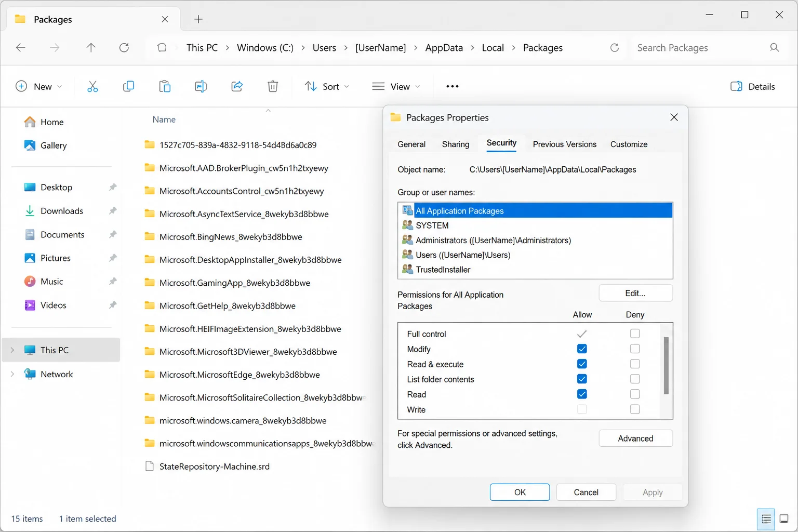
Task: Refresh the folder with circular arrow
Action: [124, 48]
